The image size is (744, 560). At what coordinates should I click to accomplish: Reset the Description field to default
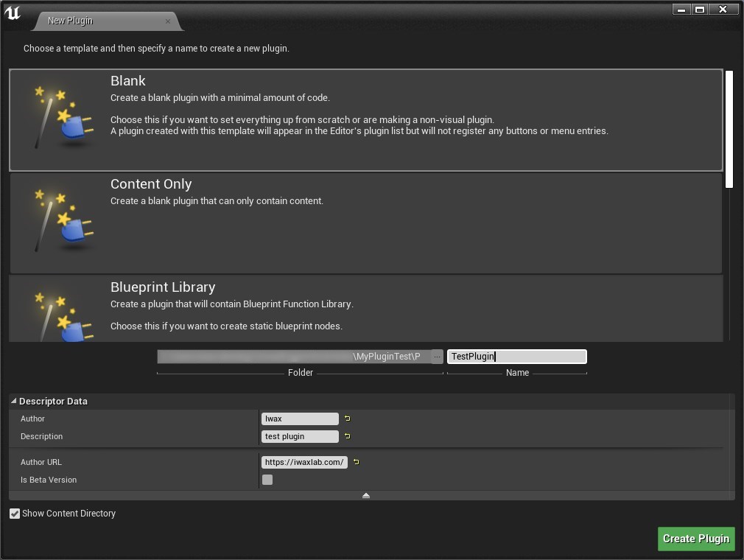(x=348, y=436)
